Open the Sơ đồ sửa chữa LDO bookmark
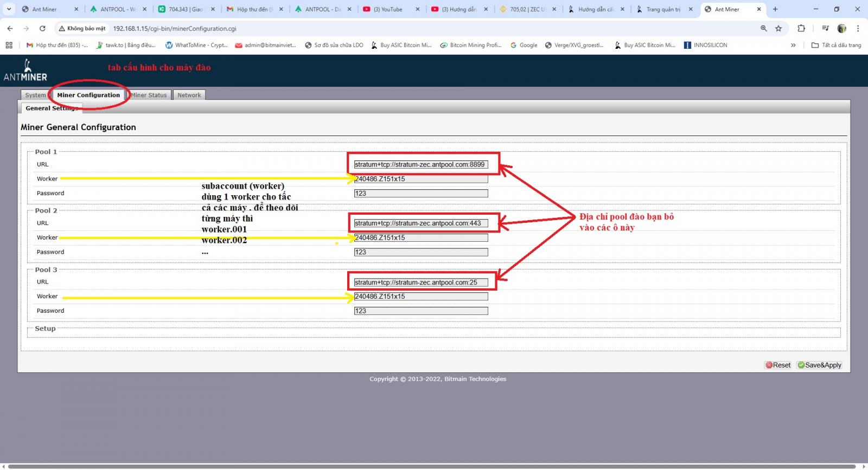 pyautogui.click(x=334, y=45)
